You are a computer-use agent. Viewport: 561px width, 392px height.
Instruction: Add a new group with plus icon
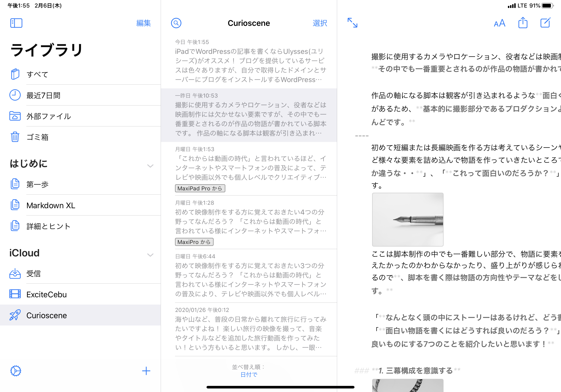tap(146, 371)
